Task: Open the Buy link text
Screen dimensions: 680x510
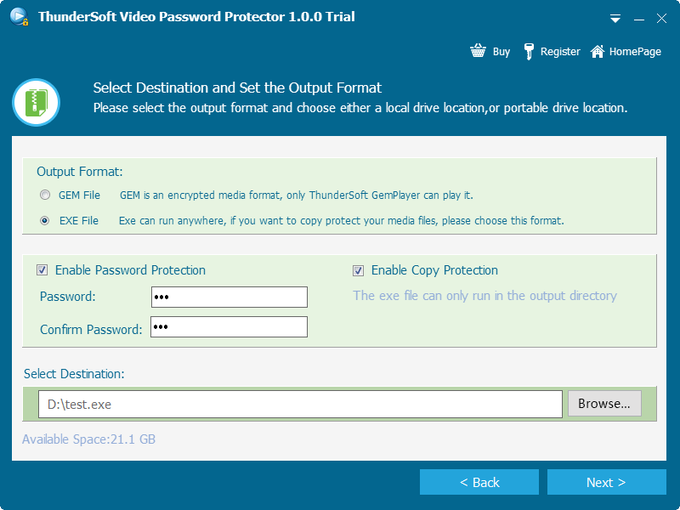Action: click(x=501, y=52)
